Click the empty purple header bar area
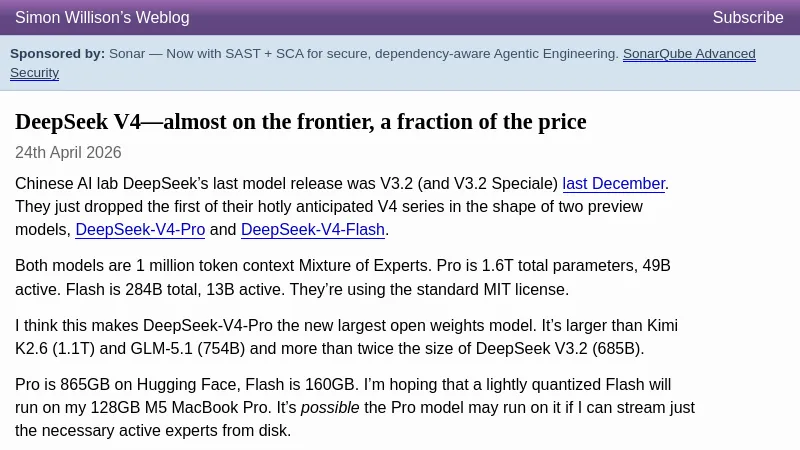 [450, 18]
